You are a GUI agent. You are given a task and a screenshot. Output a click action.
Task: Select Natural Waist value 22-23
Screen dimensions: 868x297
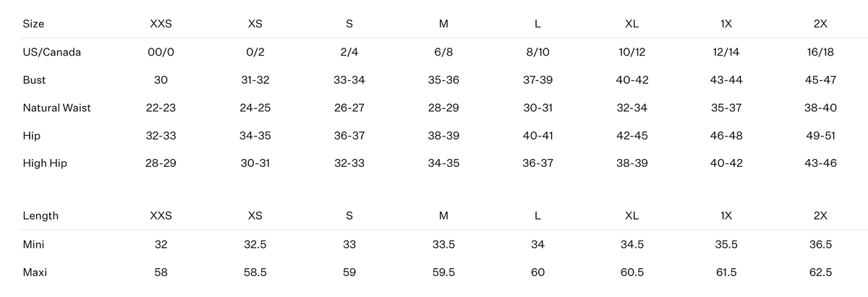(x=161, y=108)
